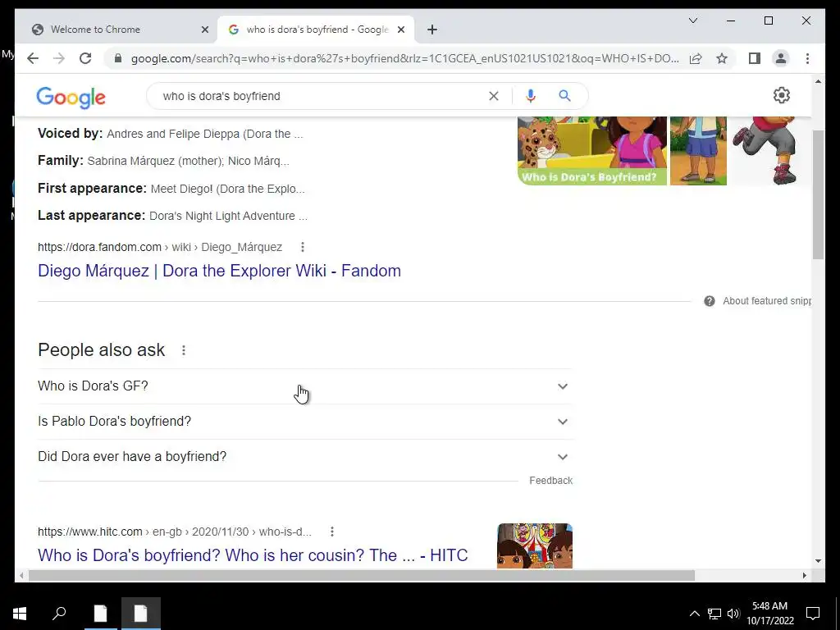Click the scroll-up arrow of vertical scrollbar
Viewport: 840px width, 630px height.
(818, 81)
